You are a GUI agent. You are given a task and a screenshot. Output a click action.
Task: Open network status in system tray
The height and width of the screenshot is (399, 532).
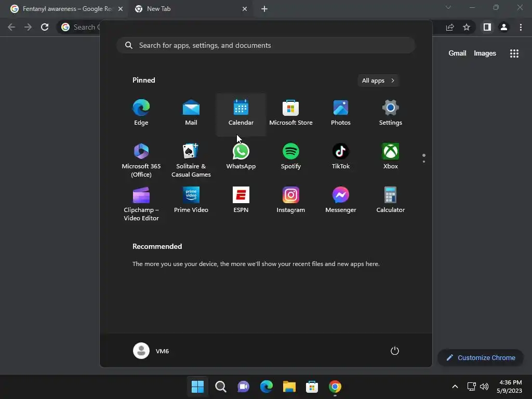coord(471,387)
